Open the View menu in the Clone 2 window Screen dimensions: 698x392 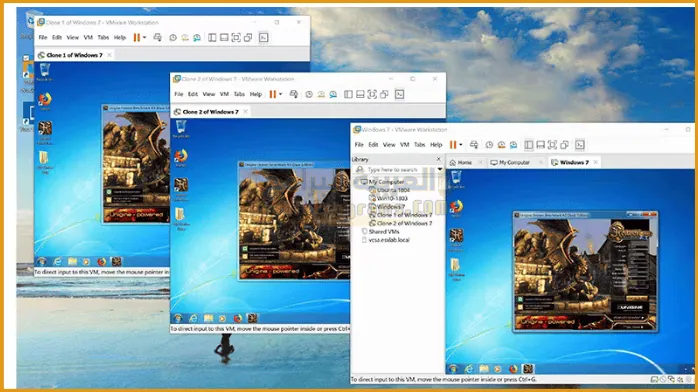tap(209, 94)
